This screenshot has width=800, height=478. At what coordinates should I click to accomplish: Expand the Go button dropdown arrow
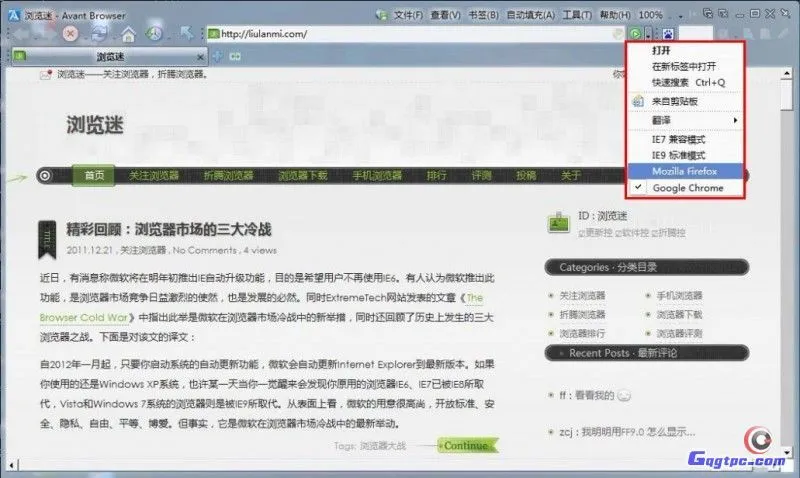click(x=648, y=34)
